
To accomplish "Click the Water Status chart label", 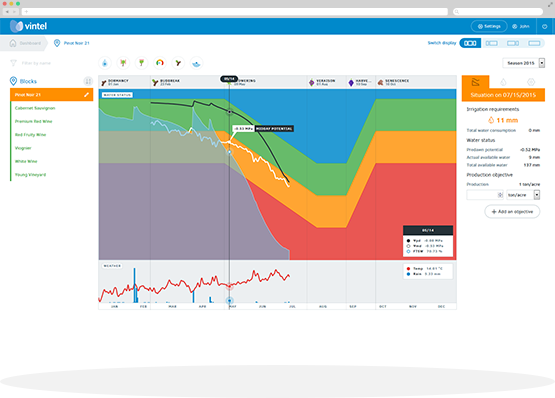I will (117, 95).
